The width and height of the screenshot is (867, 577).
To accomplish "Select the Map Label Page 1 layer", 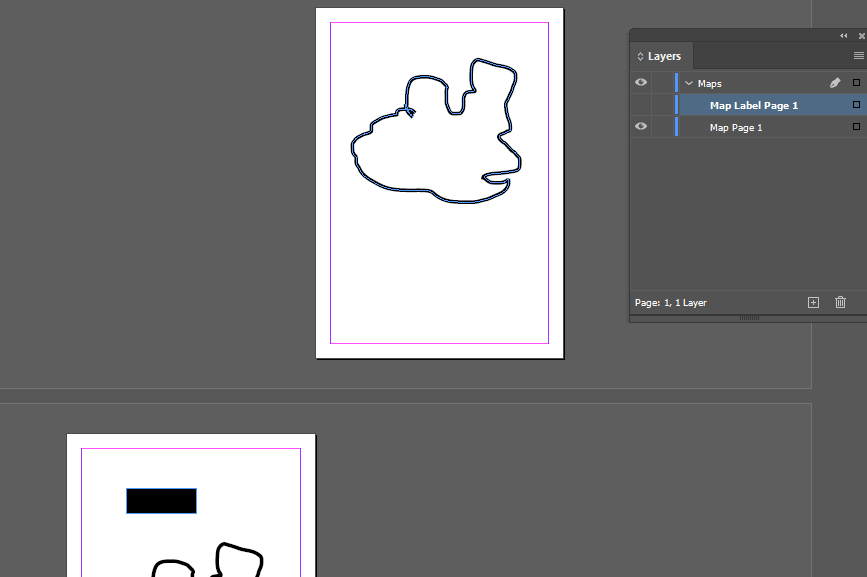I will pos(753,105).
